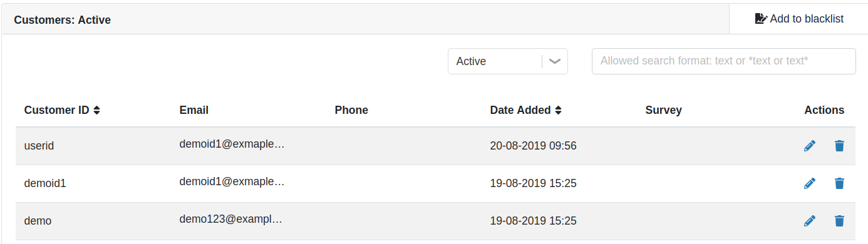Viewport: 868px width, 244px height.
Task: Select the Phone column header
Action: coord(351,110)
